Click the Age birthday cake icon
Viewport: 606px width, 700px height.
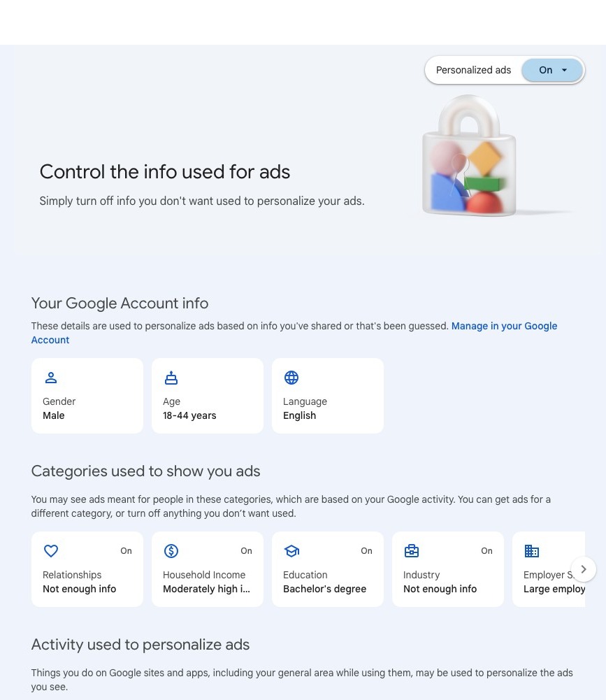[x=171, y=378]
